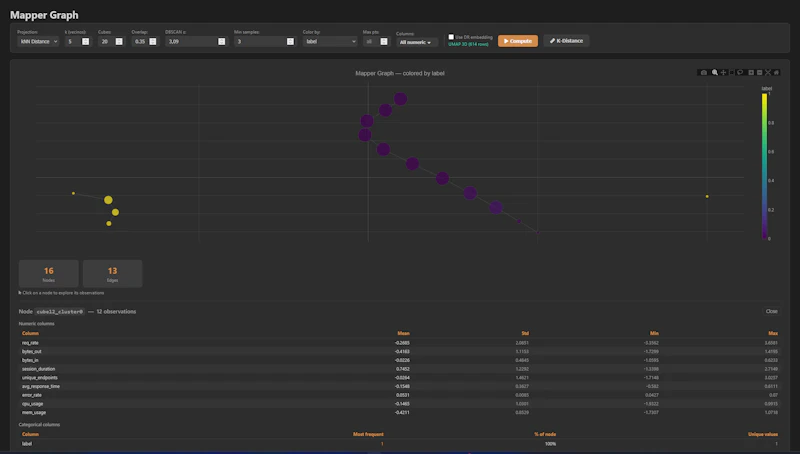The image size is (800, 454).
Task: Click the Unique values column header
Action: click(x=763, y=434)
